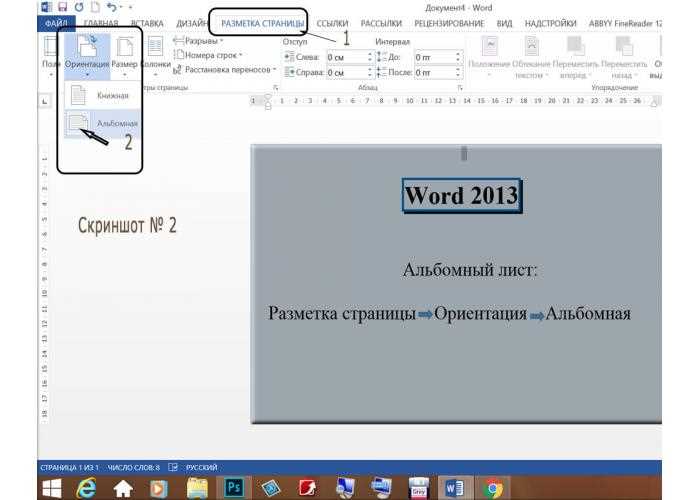Create a new blank document from the toolbar
Viewport: 700px width, 500px height.
pyautogui.click(x=95, y=7)
